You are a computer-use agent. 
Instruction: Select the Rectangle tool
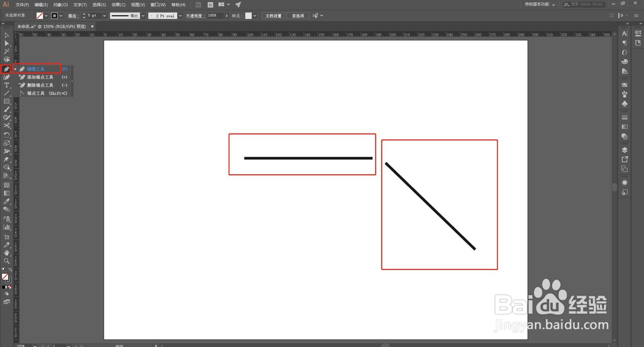(6, 101)
